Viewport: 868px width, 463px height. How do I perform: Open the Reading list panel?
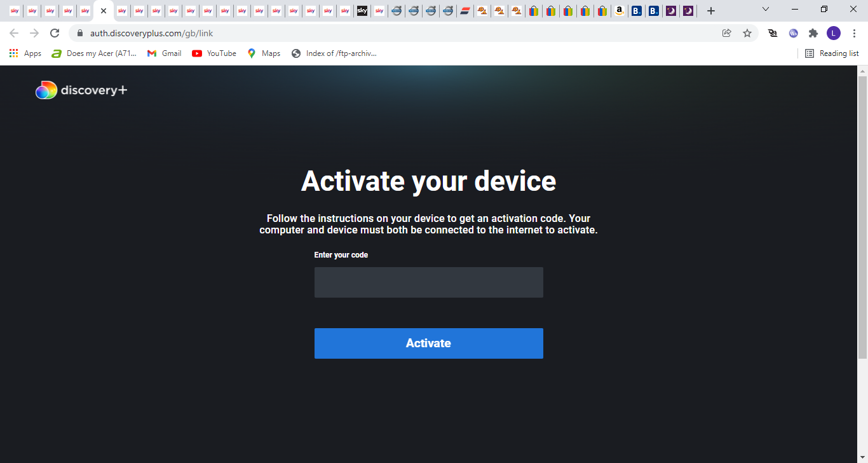coord(832,53)
